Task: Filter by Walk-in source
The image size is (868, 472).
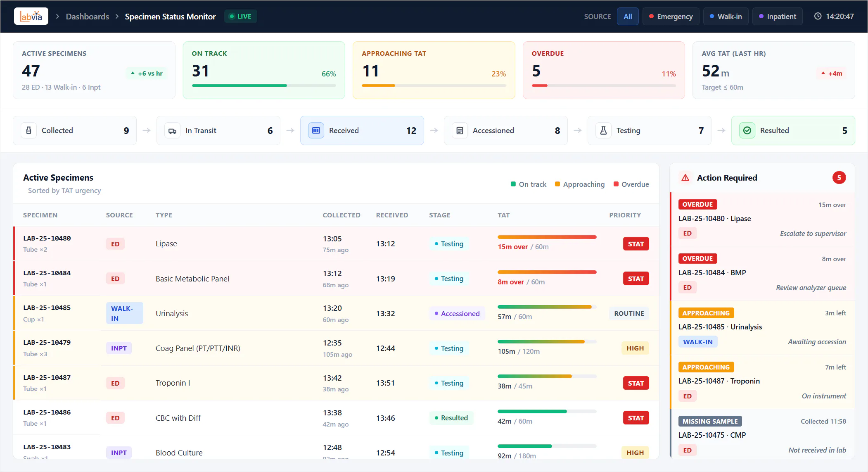Action: [726, 17]
